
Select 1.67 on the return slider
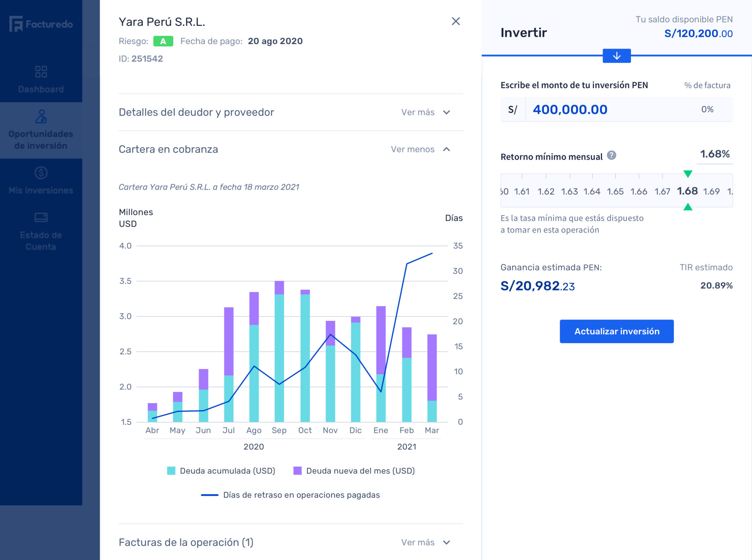coord(662,191)
